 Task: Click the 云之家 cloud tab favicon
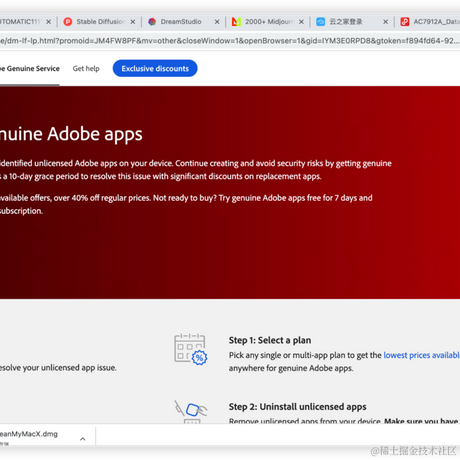[x=321, y=22]
